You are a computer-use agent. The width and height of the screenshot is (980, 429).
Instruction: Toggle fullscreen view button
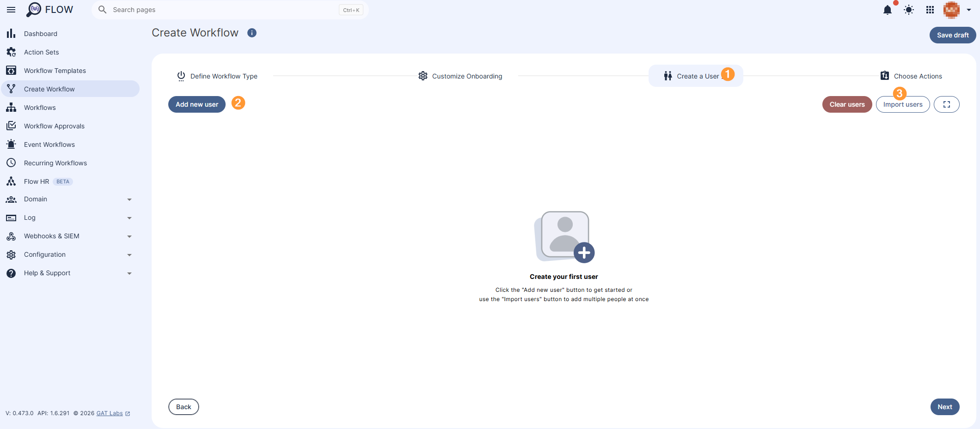tap(947, 104)
